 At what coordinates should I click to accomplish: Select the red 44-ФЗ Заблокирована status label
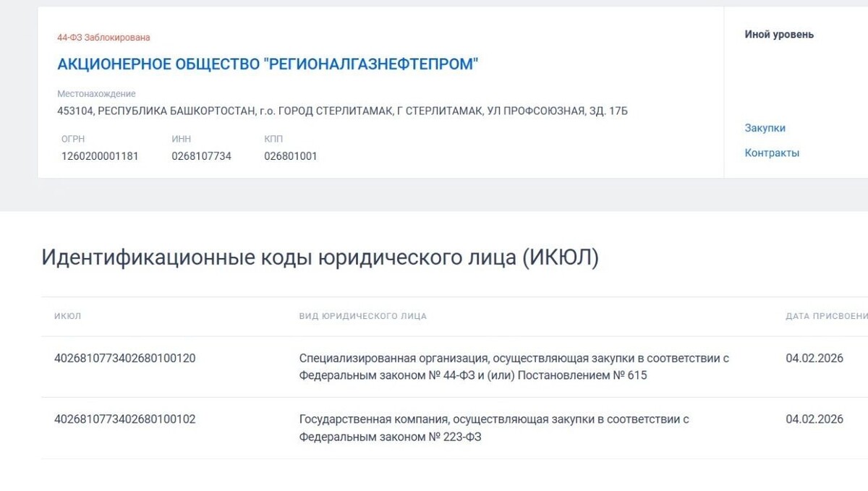103,33
